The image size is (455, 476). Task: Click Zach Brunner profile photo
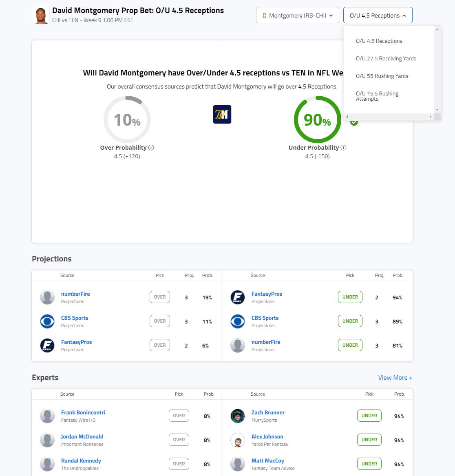[x=238, y=416]
